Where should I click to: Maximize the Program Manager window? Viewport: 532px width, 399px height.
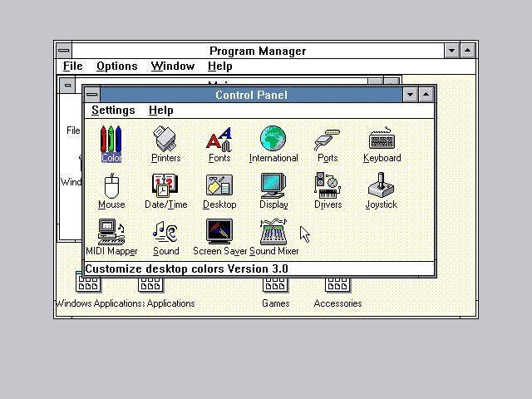(x=468, y=51)
